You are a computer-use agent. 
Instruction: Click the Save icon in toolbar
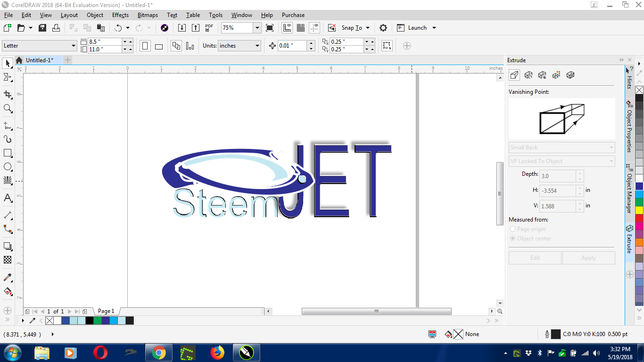tap(42, 28)
